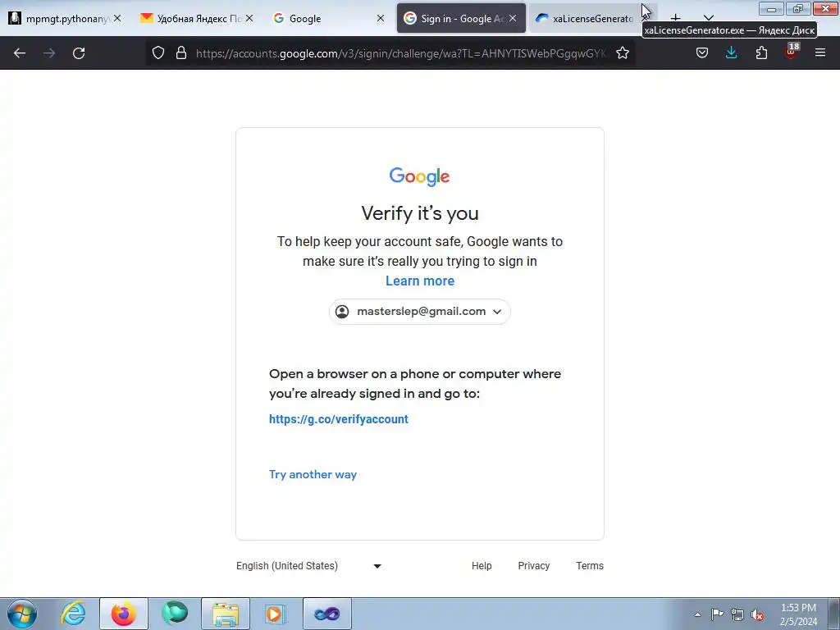The width and height of the screenshot is (840, 630).
Task: Open the extensions puzzle menu
Action: click(x=761, y=53)
